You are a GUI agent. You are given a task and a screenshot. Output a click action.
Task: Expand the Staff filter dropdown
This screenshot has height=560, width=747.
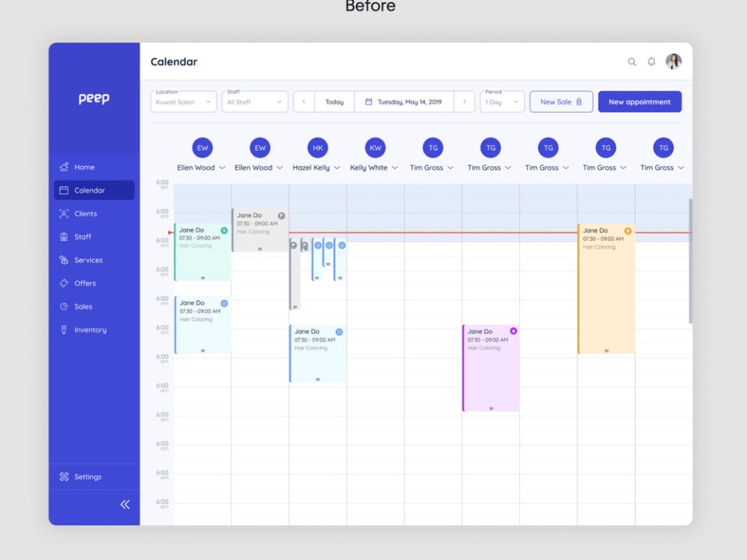[255, 101]
